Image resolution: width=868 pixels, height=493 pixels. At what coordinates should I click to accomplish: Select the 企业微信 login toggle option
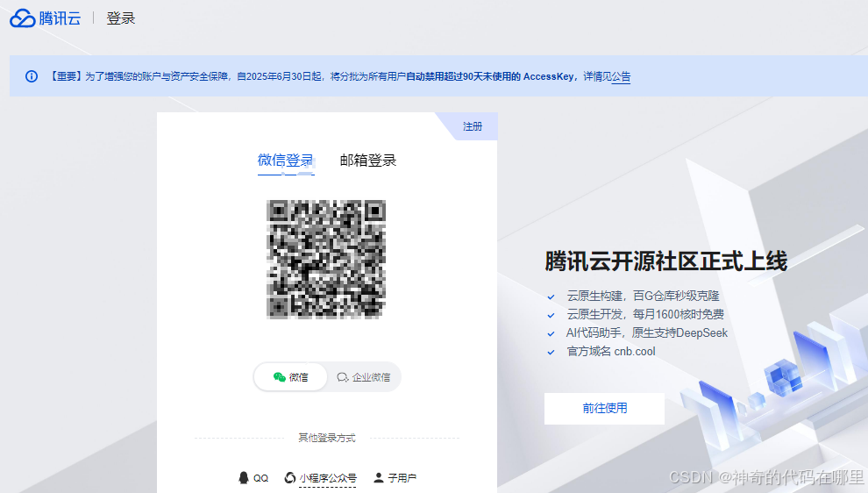pyautogui.click(x=364, y=377)
